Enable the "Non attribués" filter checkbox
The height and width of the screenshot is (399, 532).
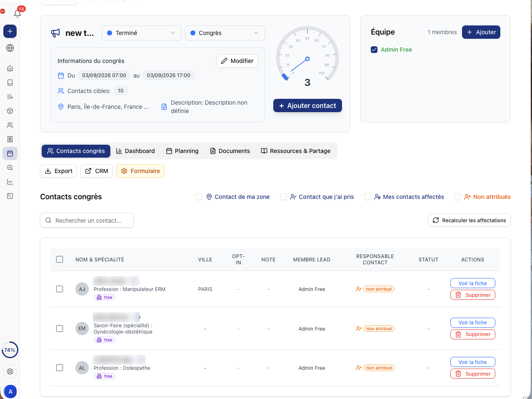point(457,197)
